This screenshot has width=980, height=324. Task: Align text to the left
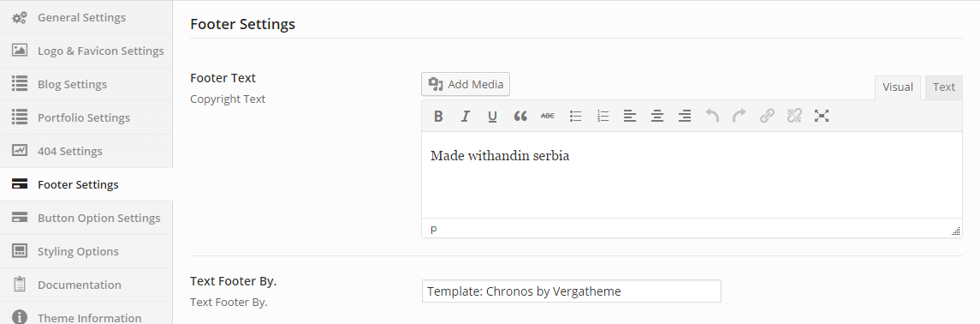point(629,117)
